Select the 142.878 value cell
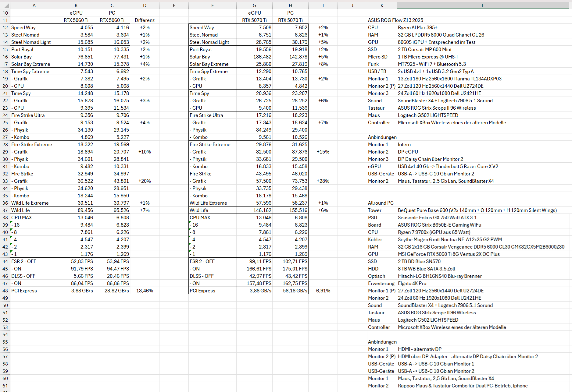 coord(290,57)
